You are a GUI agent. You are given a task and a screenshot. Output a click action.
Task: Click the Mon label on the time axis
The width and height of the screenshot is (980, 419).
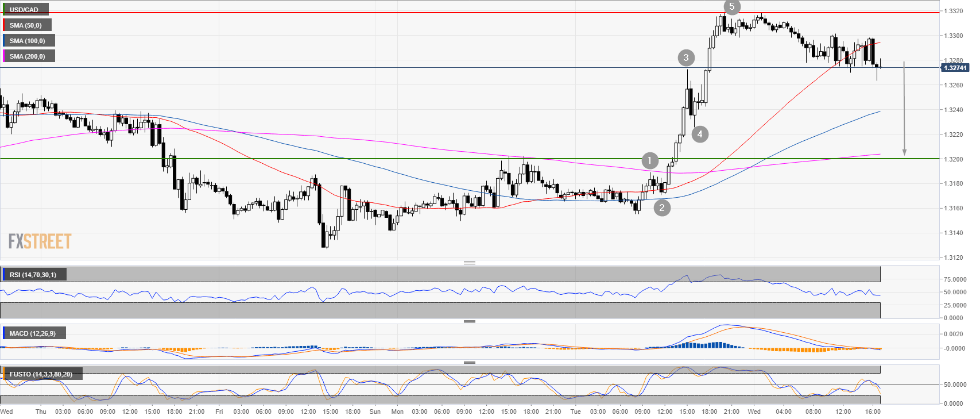397,412
